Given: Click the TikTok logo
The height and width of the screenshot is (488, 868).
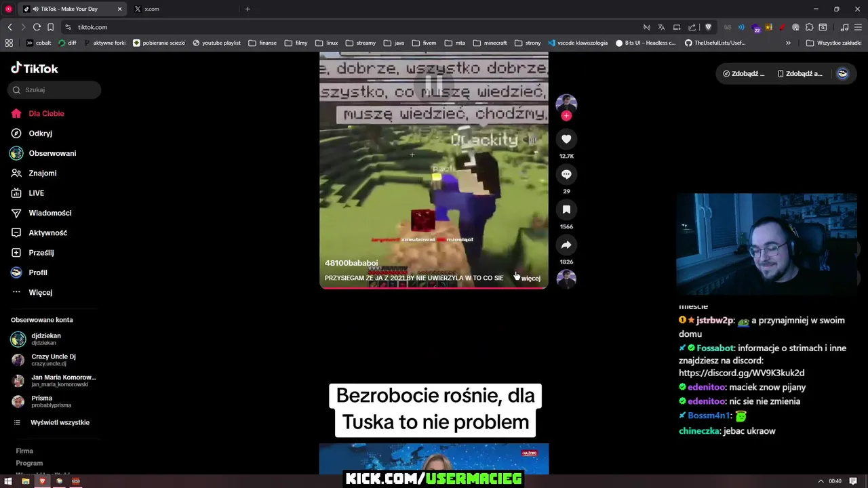Looking at the screenshot, I should [35, 68].
